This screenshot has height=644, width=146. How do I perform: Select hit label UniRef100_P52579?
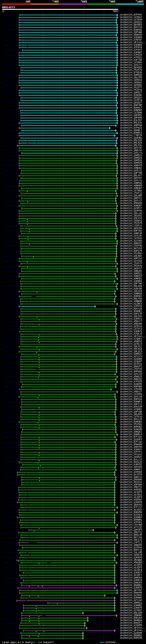[131, 70]
